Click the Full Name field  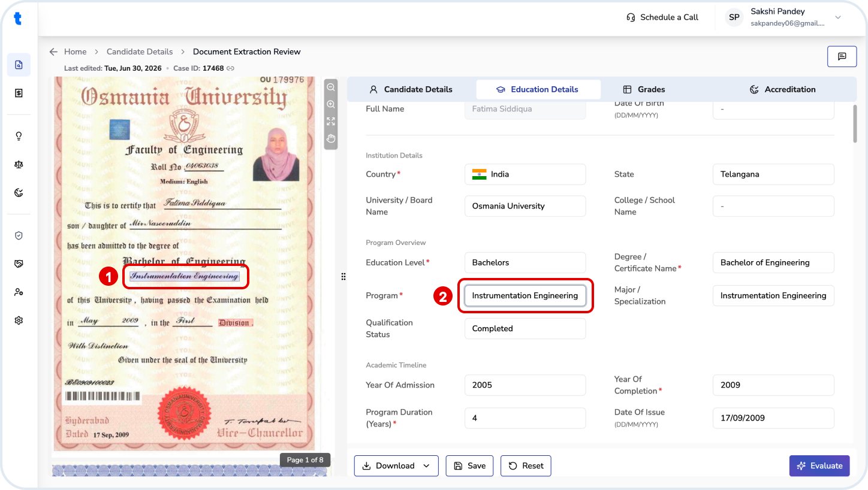[525, 110]
